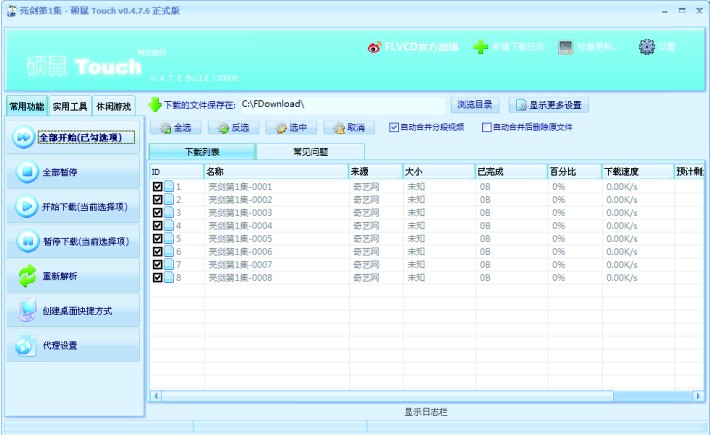The height and width of the screenshot is (435, 710).
Task: Sort by the 已完成 column header
Action: tap(512, 172)
